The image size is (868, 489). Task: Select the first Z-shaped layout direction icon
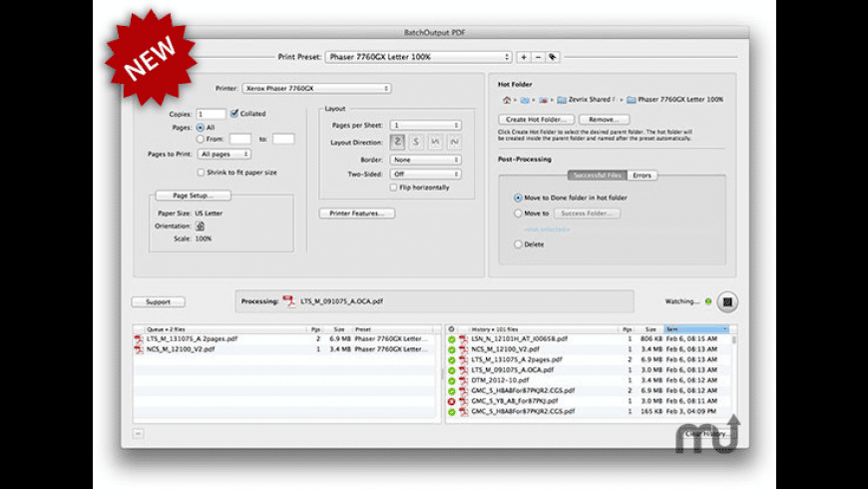[399, 142]
